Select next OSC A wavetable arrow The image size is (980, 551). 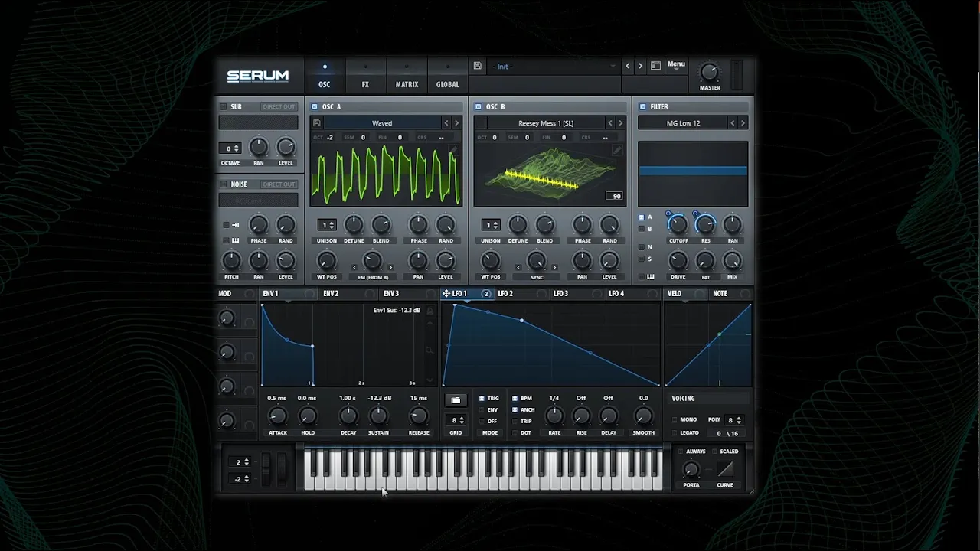(x=457, y=123)
